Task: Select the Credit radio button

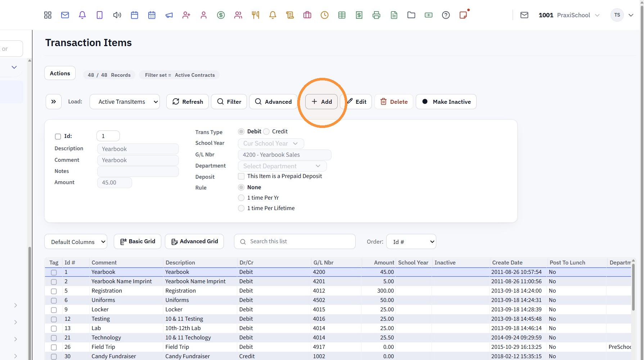Action: tap(266, 132)
